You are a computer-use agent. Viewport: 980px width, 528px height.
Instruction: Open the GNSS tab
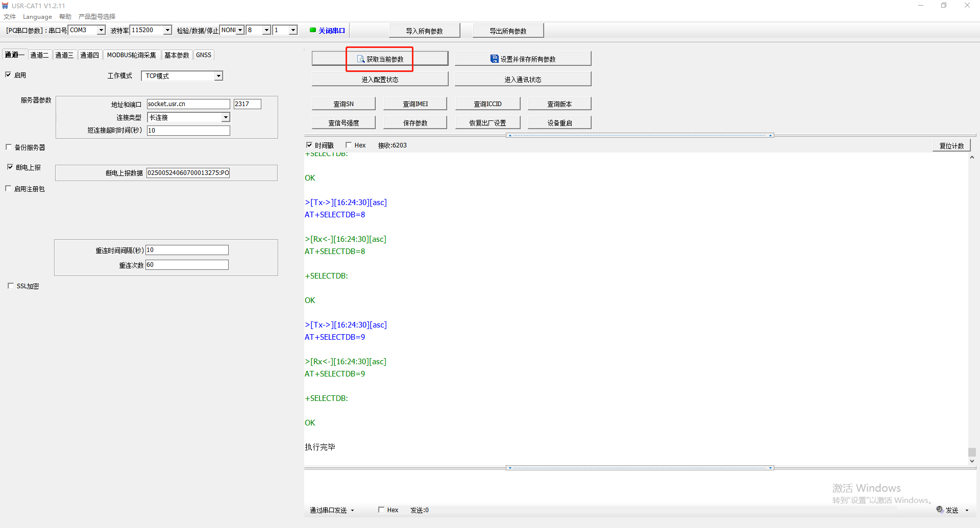pos(203,55)
